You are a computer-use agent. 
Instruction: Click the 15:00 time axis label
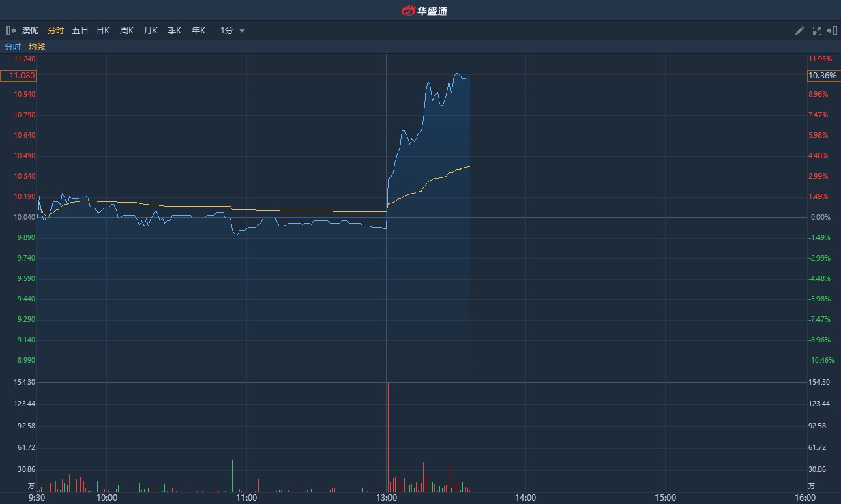[666, 498]
